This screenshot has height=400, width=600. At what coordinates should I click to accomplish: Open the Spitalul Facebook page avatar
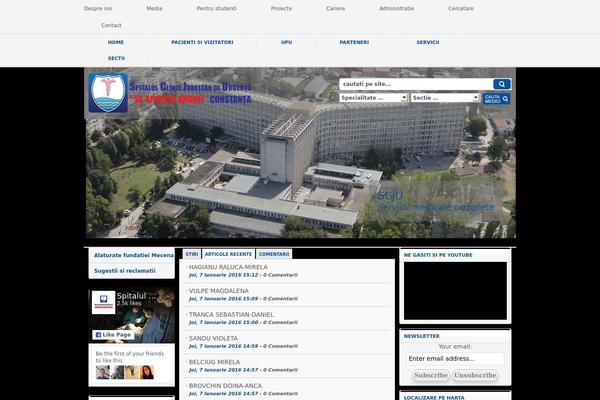103,301
